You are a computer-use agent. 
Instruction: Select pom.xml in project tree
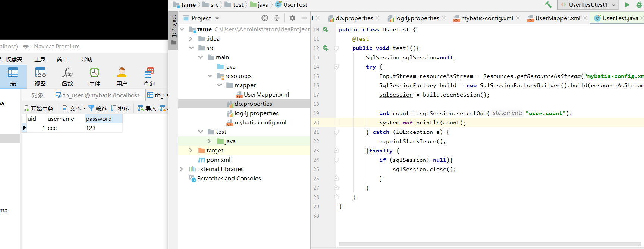click(214, 160)
